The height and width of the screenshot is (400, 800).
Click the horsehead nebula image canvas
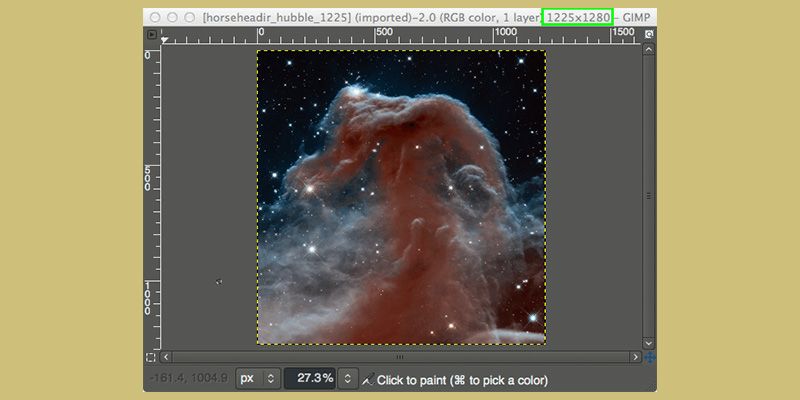pos(402,197)
